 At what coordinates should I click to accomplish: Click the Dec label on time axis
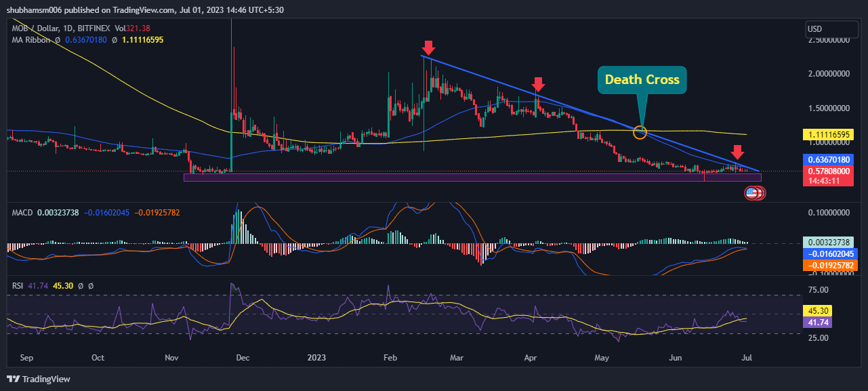[x=243, y=357]
